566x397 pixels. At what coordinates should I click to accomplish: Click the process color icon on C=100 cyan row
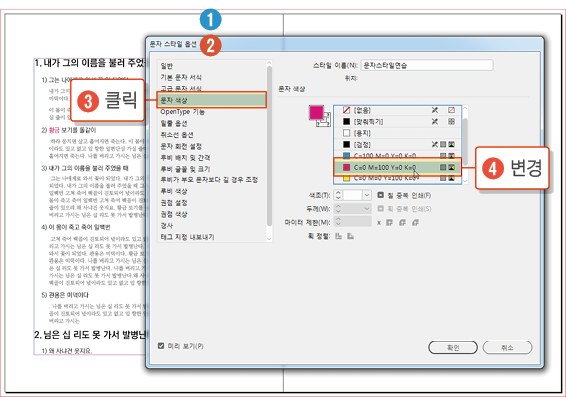pos(443,156)
